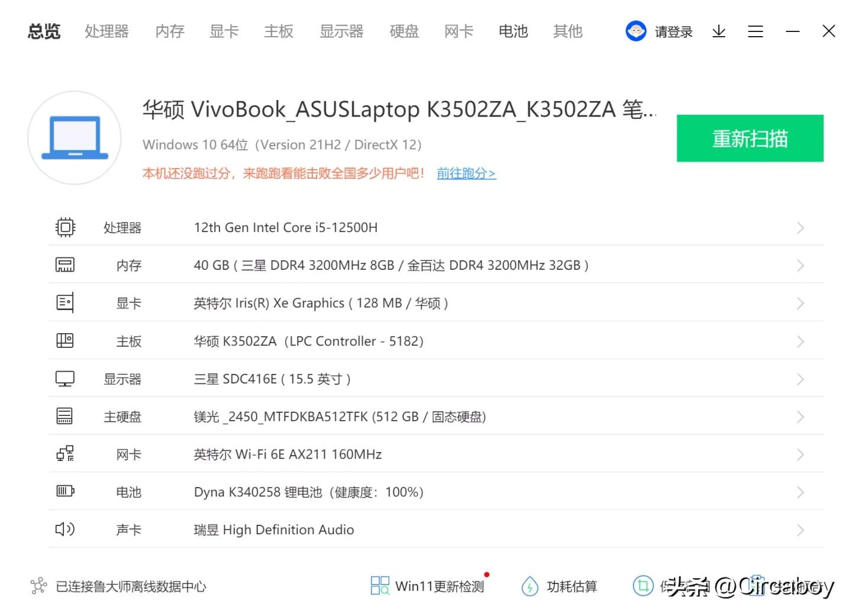Viewport: 852px width, 616px height.
Task: Select the network card icon beside 网卡
Action: point(64,454)
